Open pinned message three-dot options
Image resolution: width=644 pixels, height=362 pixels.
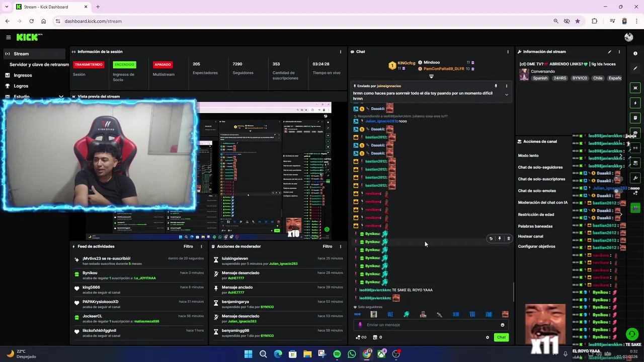point(507,86)
